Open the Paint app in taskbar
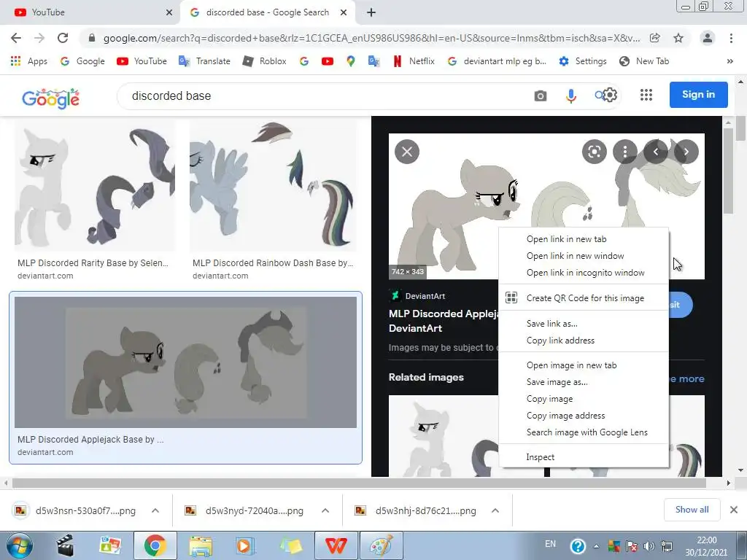This screenshot has width=747, height=560. tap(381, 545)
